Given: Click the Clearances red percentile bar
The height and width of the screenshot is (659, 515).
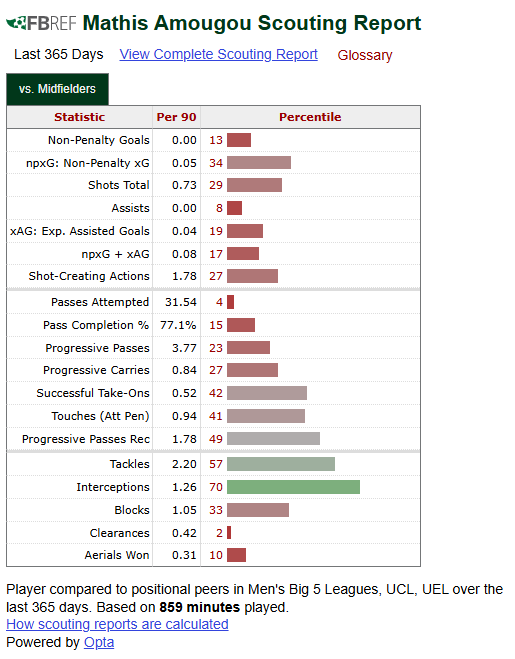Looking at the screenshot, I should pyautogui.click(x=229, y=533).
